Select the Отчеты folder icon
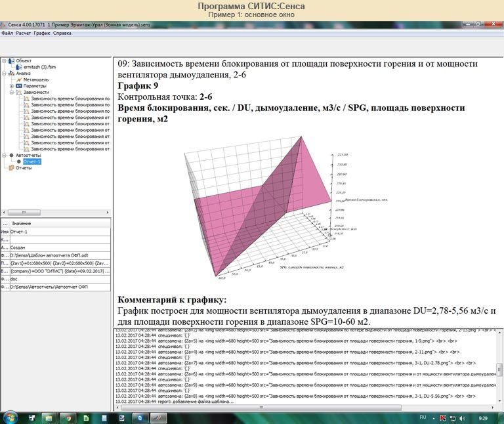The height and width of the screenshot is (424, 504). pyautogui.click(x=11, y=167)
